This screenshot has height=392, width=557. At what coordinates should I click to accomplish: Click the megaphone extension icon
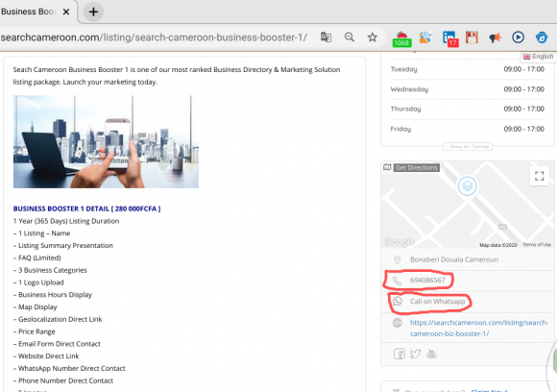tap(495, 37)
